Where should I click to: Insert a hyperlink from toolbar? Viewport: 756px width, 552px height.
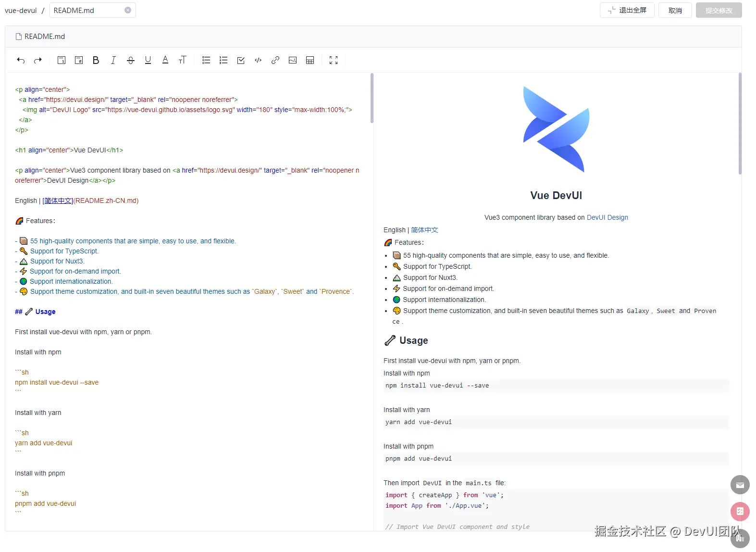pyautogui.click(x=275, y=60)
